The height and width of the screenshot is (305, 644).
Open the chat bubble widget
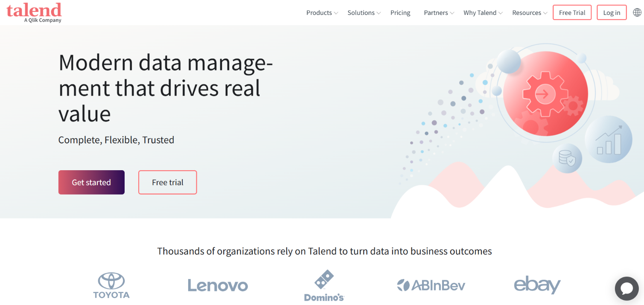627,289
